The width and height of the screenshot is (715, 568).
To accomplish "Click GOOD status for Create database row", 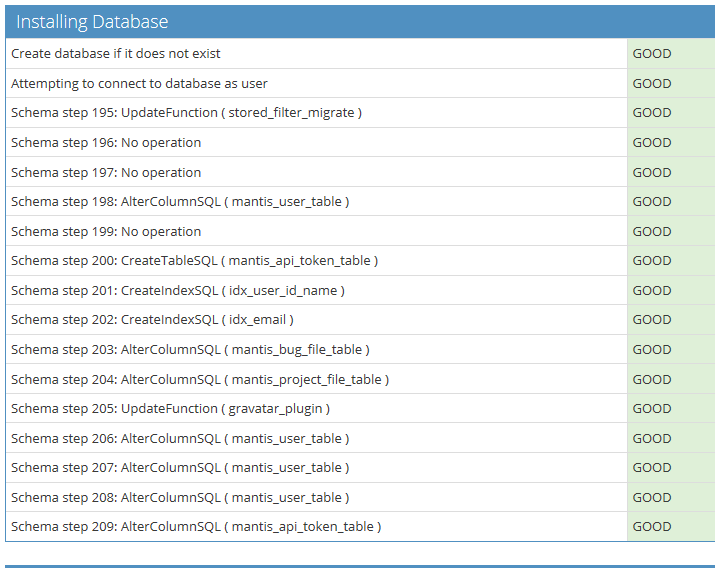I will pyautogui.click(x=652, y=54).
